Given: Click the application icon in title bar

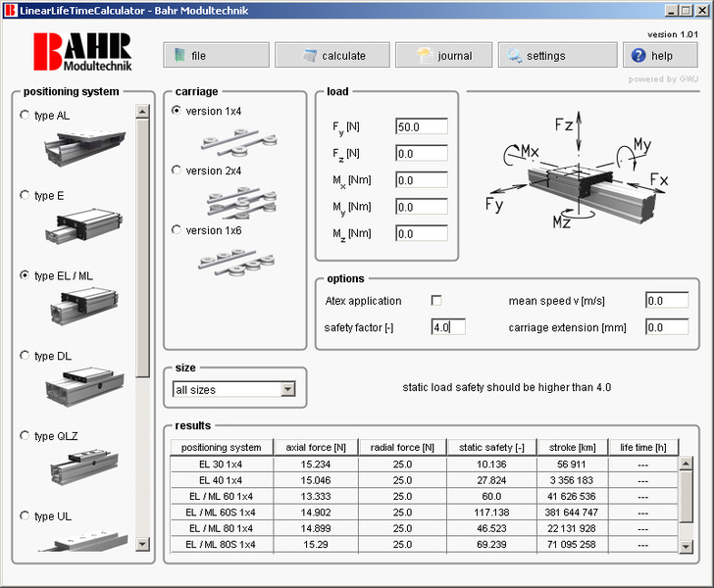Looking at the screenshot, I should tap(10, 10).
